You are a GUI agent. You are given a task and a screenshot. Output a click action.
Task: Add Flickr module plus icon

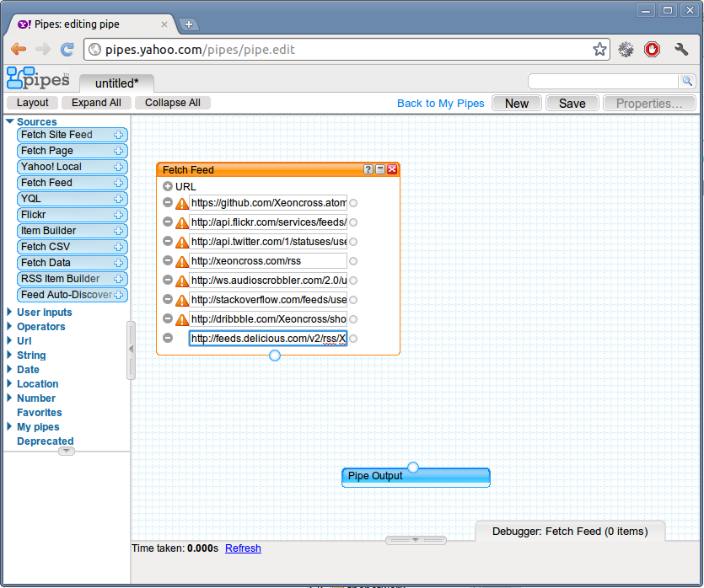coord(119,215)
